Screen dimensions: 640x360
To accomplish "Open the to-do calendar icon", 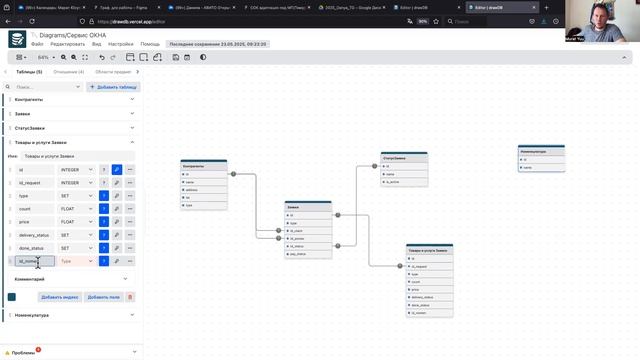I will 187,58.
